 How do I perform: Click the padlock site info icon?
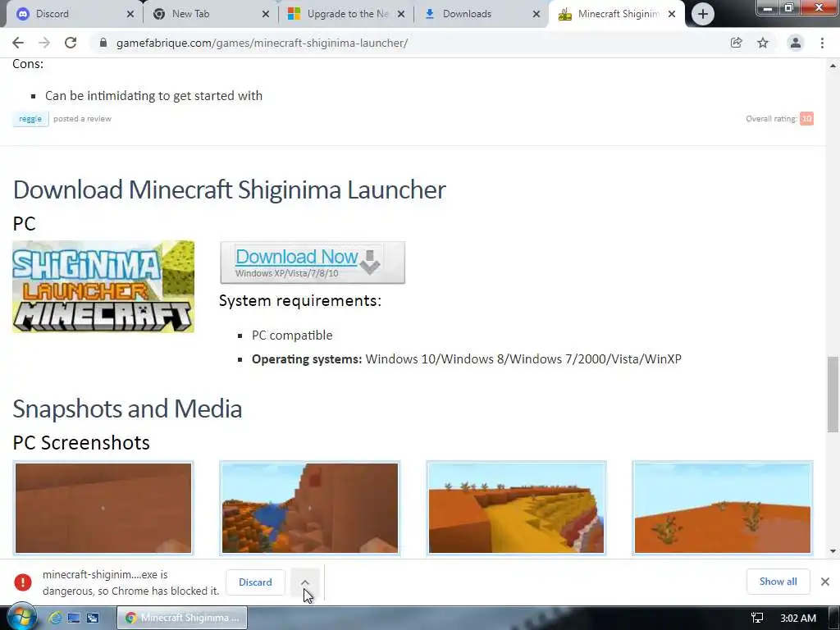[x=103, y=43]
